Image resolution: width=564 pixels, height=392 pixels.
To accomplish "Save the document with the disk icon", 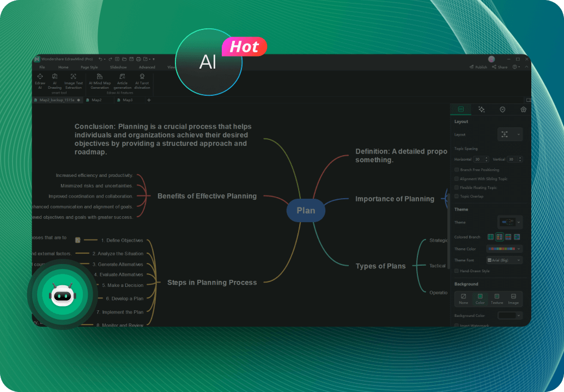I will (131, 59).
